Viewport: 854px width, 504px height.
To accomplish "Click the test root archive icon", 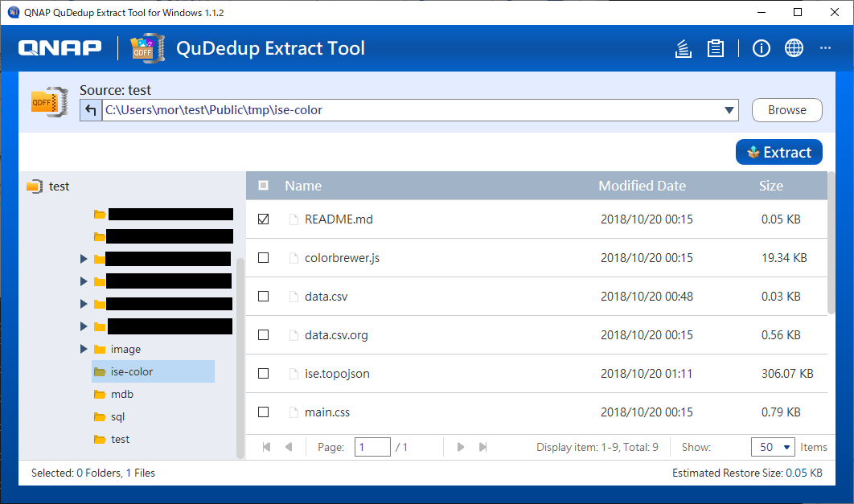I will 35,186.
